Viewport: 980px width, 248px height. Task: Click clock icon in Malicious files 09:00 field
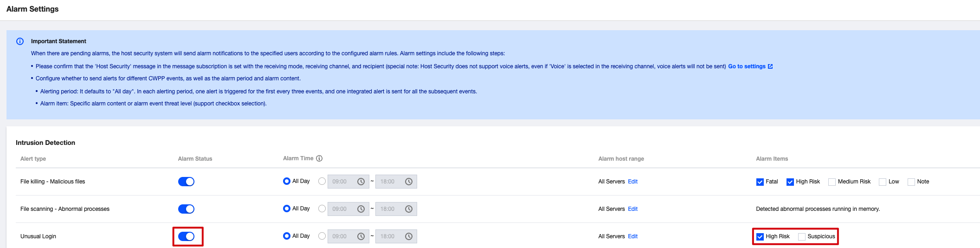click(361, 182)
